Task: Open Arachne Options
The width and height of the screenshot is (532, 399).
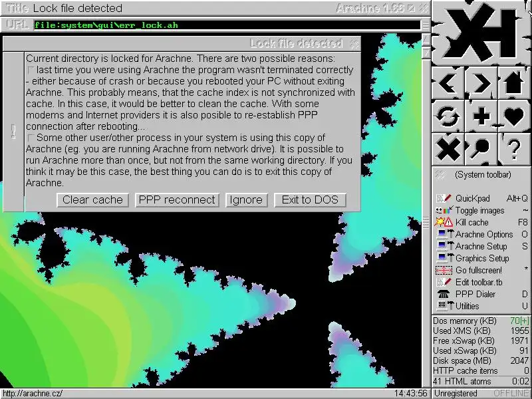Action: tap(481, 235)
